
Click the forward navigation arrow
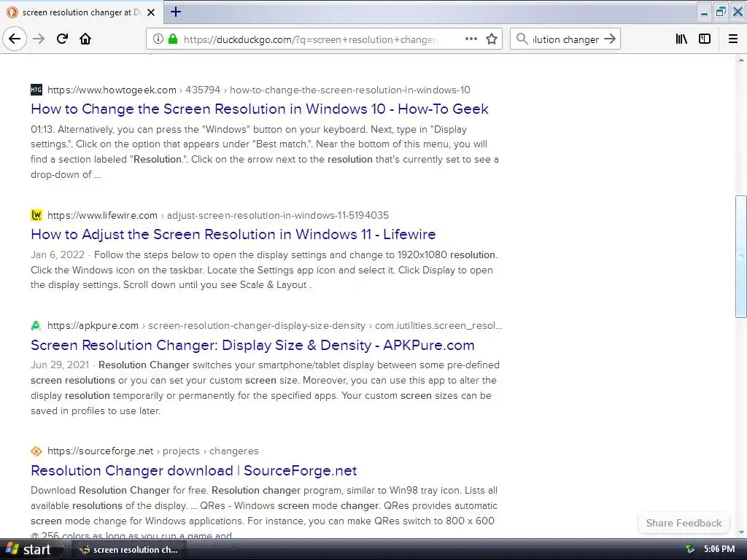click(x=39, y=39)
